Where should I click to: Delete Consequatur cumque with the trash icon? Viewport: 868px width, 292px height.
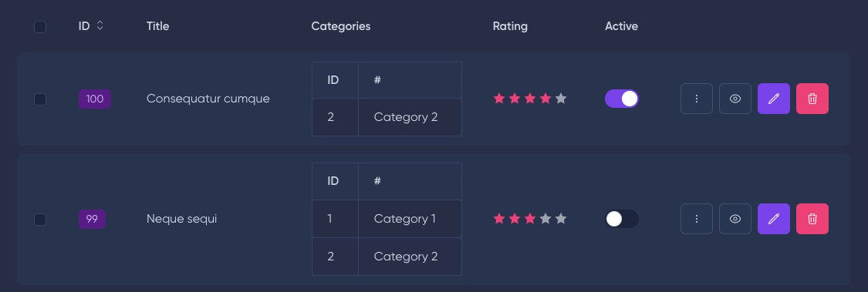812,99
